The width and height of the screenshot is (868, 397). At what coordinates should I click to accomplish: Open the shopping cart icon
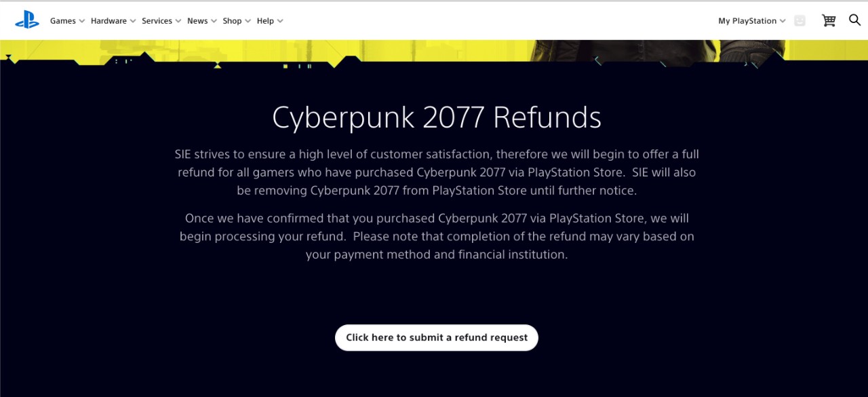click(x=829, y=20)
